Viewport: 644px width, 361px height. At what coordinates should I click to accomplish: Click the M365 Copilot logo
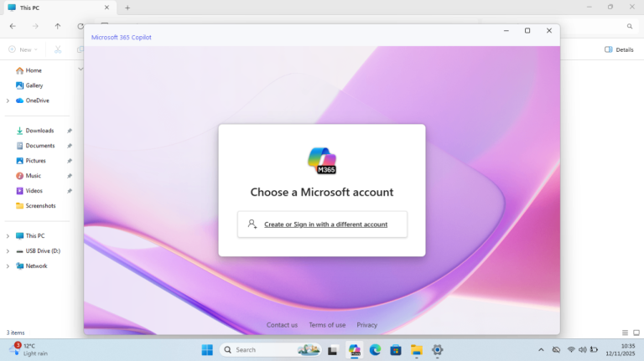(x=322, y=161)
